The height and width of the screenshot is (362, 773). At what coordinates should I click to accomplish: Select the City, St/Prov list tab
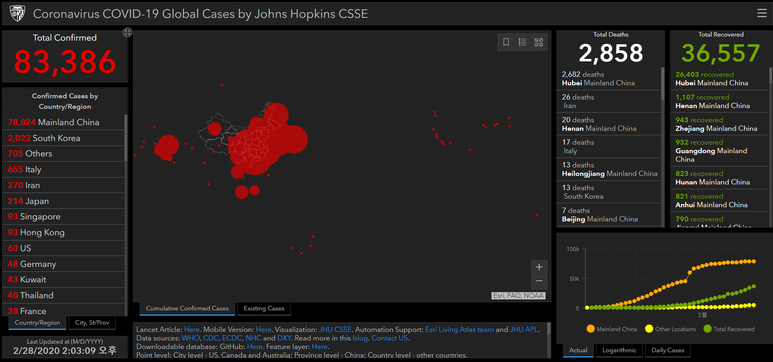92,323
